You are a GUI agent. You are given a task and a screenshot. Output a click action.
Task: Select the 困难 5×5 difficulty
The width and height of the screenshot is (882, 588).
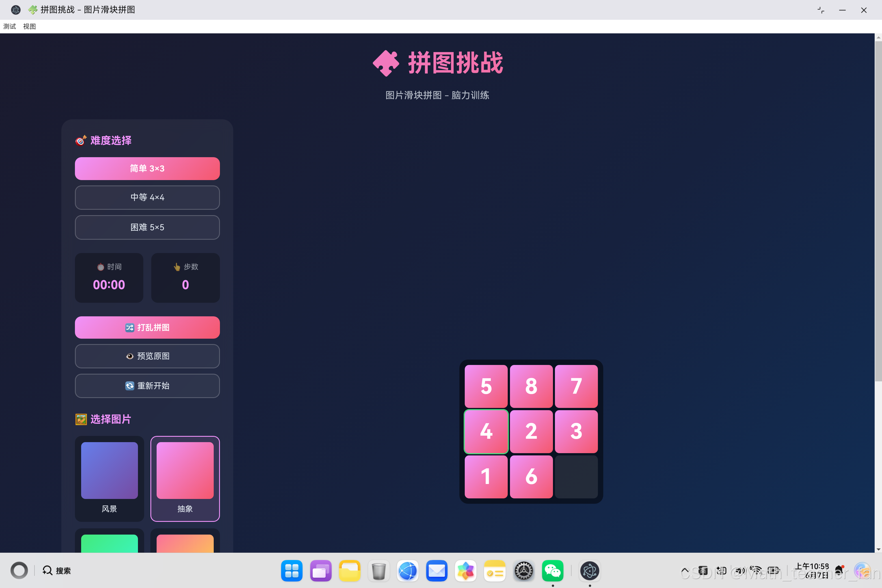[147, 227]
